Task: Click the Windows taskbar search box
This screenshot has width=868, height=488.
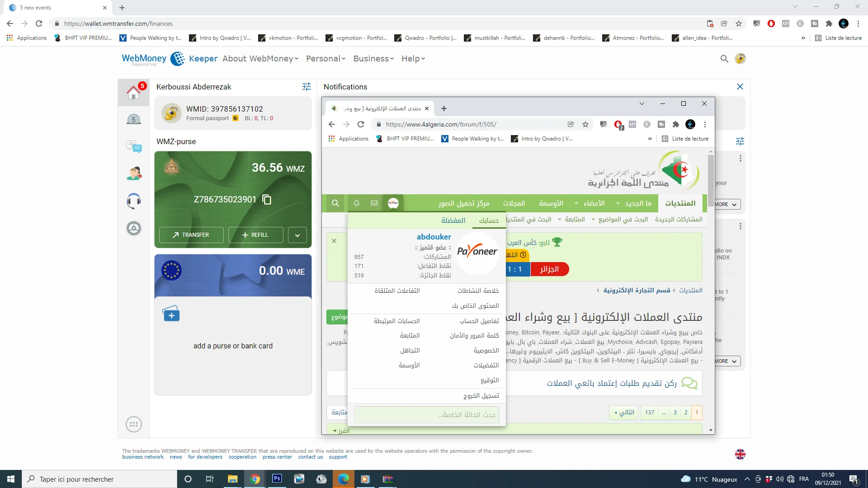Action: (99, 479)
